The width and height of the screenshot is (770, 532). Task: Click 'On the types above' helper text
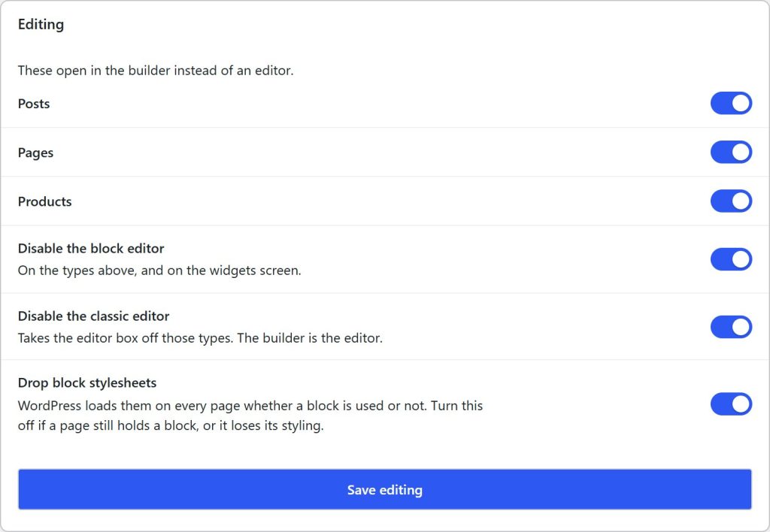pyautogui.click(x=159, y=271)
